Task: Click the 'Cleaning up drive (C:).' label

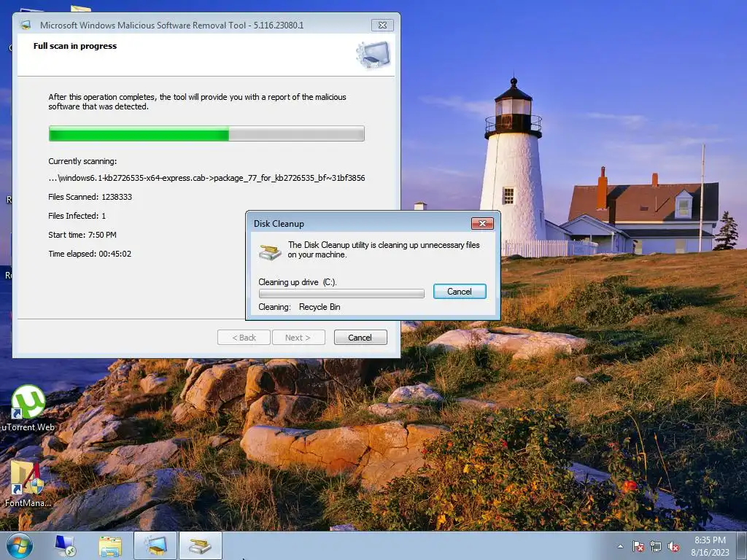Action: point(298,282)
